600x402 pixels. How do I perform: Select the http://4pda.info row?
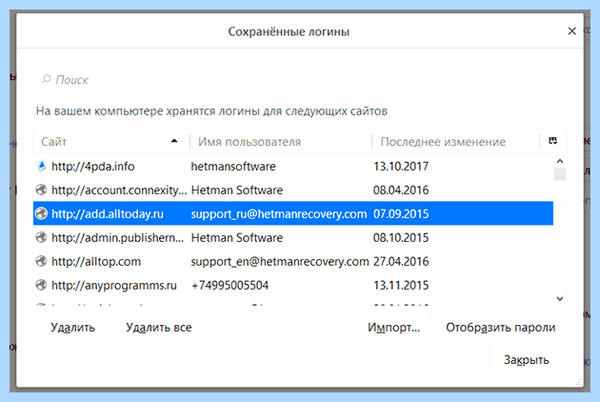293,166
